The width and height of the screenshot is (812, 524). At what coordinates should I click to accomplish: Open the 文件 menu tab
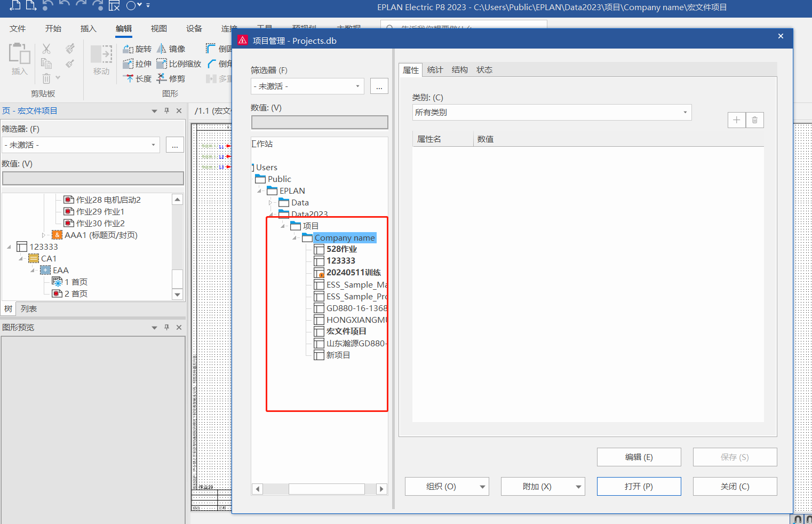click(x=18, y=29)
